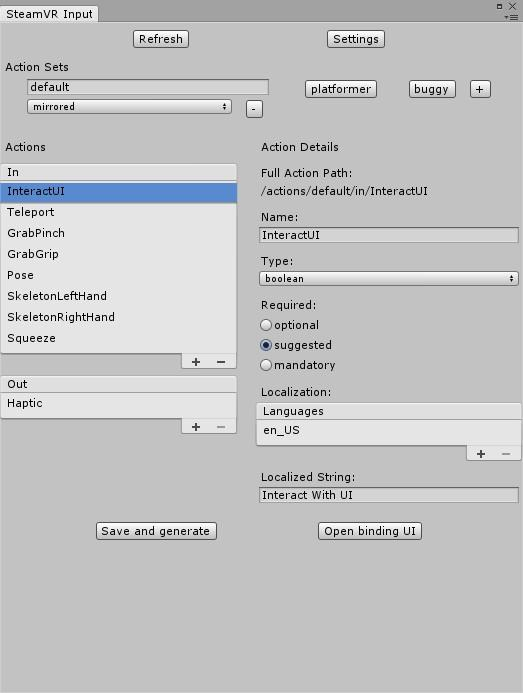523x693 pixels.
Task: Select the Haptic out action
Action: (x=118, y=403)
